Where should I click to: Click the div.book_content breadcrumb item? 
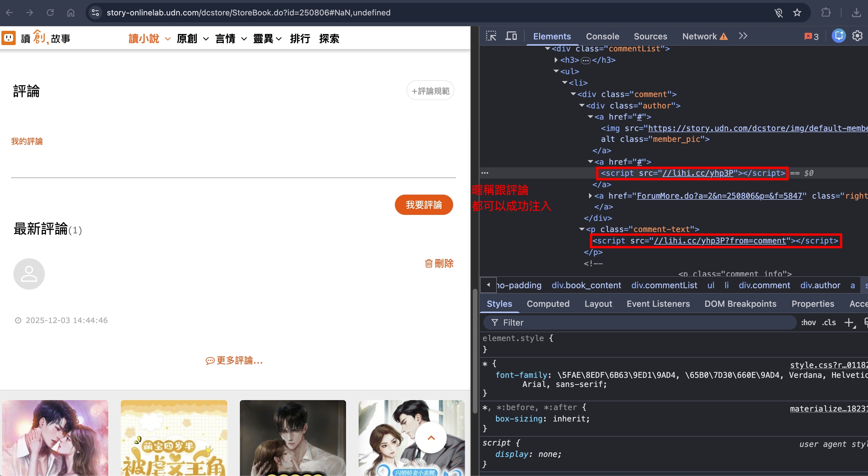[x=586, y=285]
